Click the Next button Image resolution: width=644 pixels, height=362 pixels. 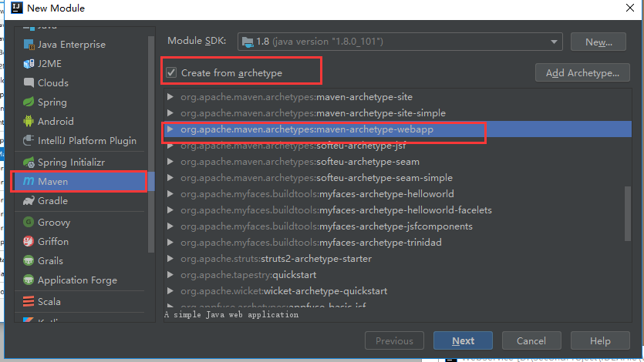pos(463,340)
